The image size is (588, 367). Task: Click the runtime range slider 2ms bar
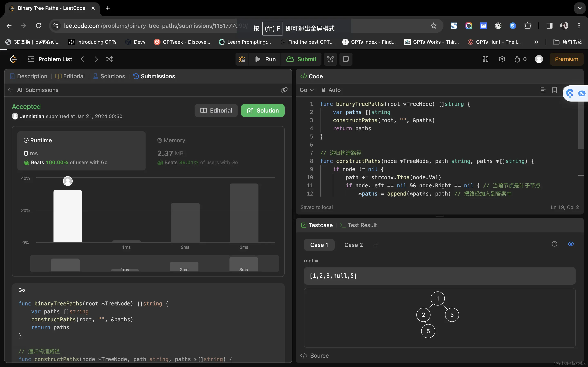pos(184,266)
